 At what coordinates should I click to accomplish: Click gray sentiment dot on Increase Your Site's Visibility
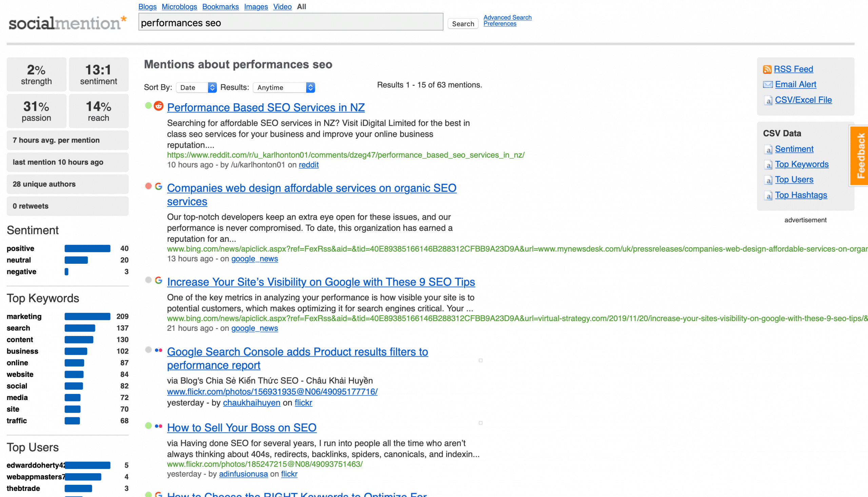pyautogui.click(x=148, y=280)
